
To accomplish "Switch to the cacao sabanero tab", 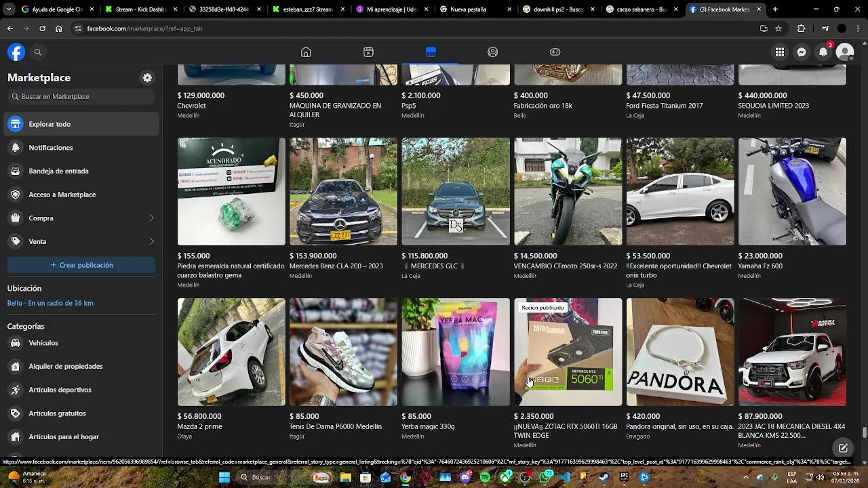I will [642, 9].
